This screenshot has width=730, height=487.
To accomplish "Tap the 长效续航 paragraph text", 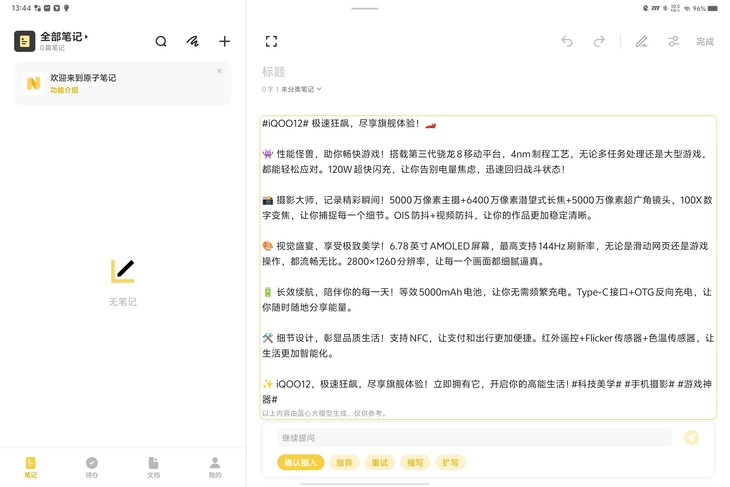I will coord(487,299).
